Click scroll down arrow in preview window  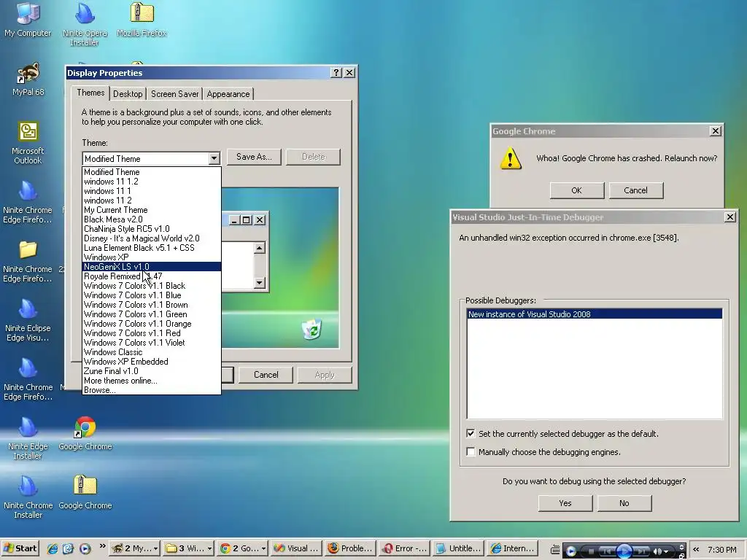click(x=259, y=283)
